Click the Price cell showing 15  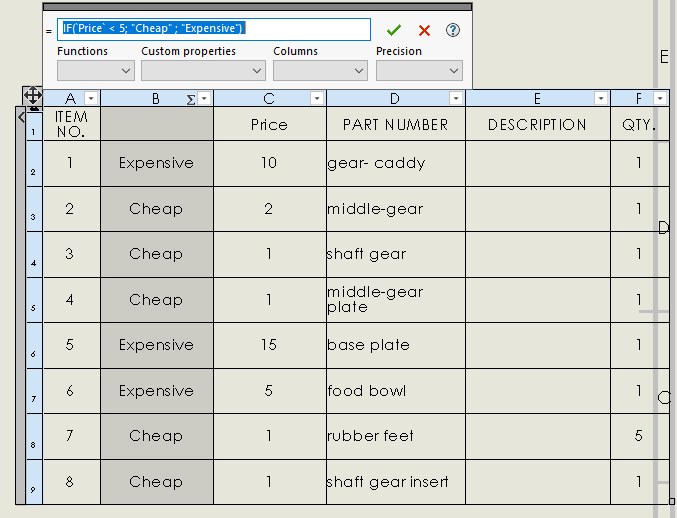[269, 345]
